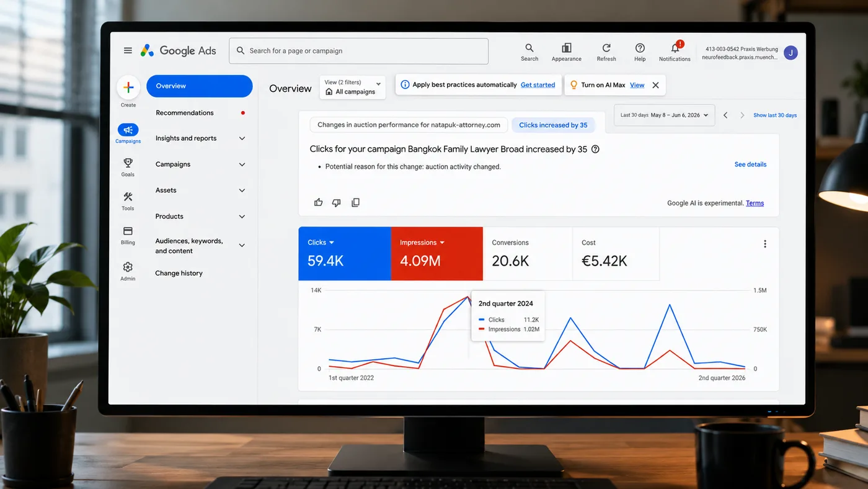Expand the Campaigns menu section

coord(242,164)
